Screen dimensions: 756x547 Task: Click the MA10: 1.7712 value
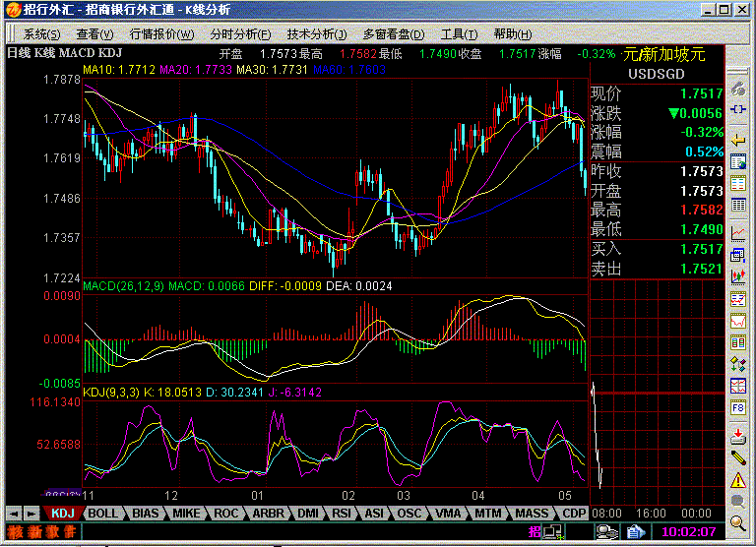pyautogui.click(x=119, y=70)
